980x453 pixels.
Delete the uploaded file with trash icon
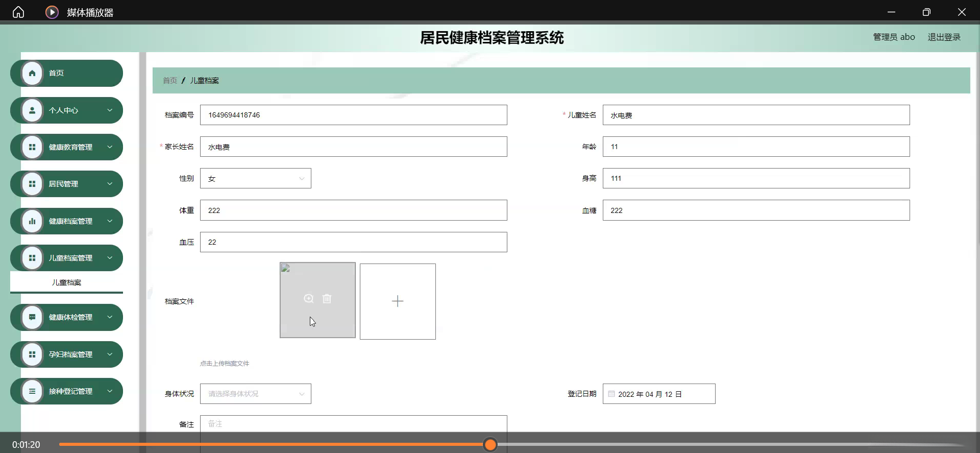(327, 299)
